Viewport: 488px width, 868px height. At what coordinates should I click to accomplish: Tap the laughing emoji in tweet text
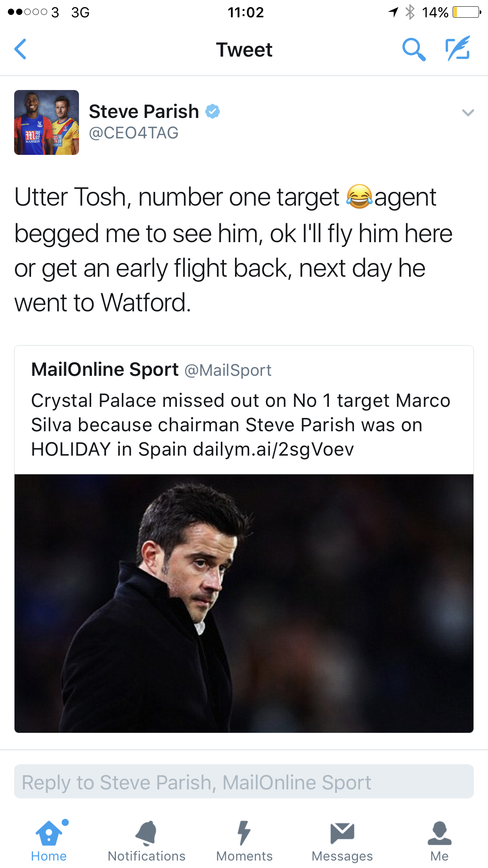tap(359, 197)
